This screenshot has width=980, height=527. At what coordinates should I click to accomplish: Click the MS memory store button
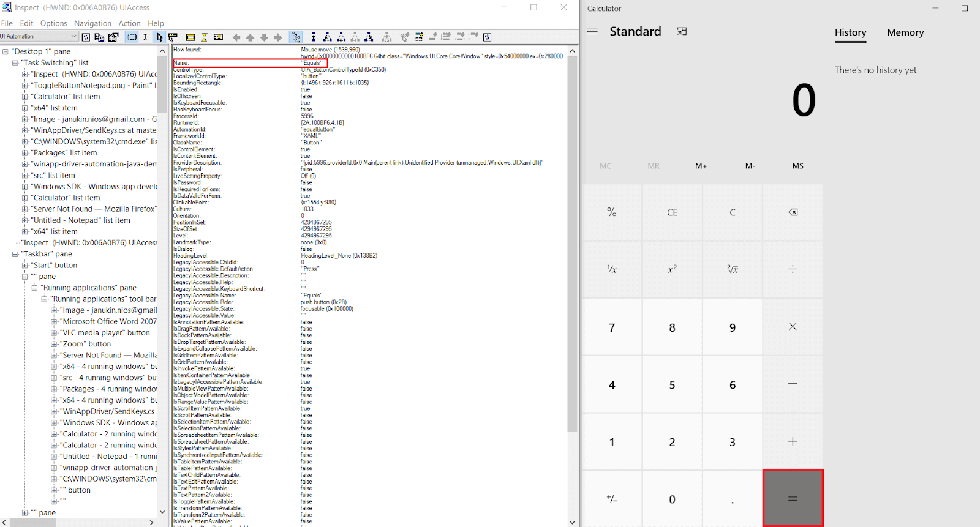click(797, 166)
